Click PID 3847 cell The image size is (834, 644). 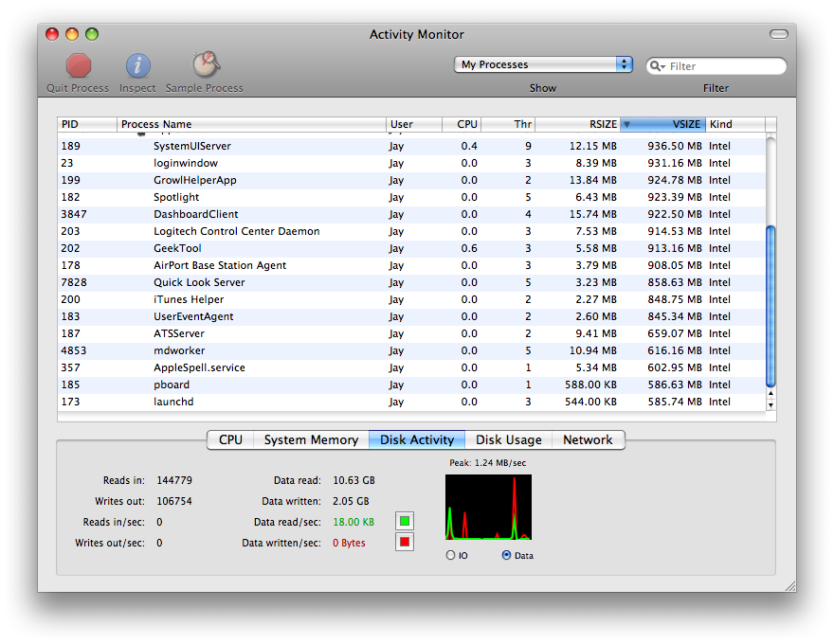tap(74, 214)
